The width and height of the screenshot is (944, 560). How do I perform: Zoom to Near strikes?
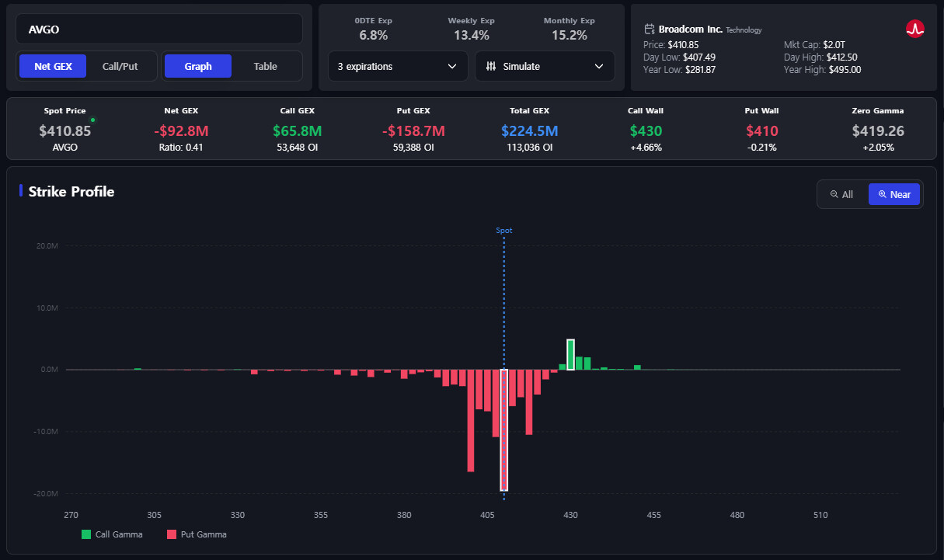894,194
